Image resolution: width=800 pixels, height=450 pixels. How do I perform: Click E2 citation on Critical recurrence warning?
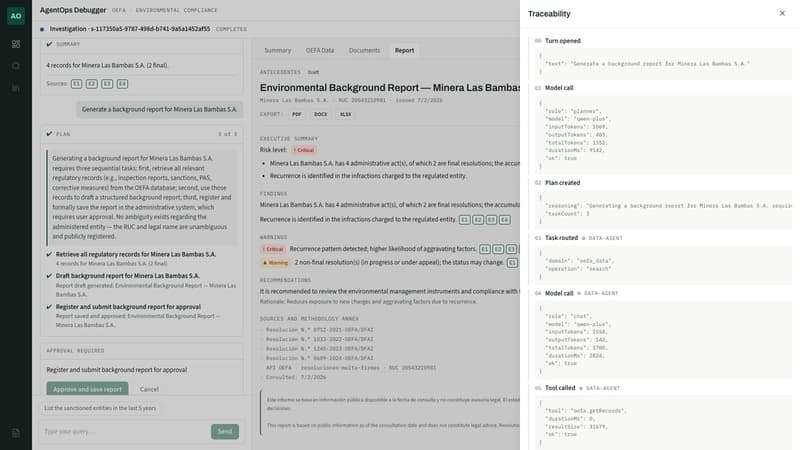tap(498, 249)
